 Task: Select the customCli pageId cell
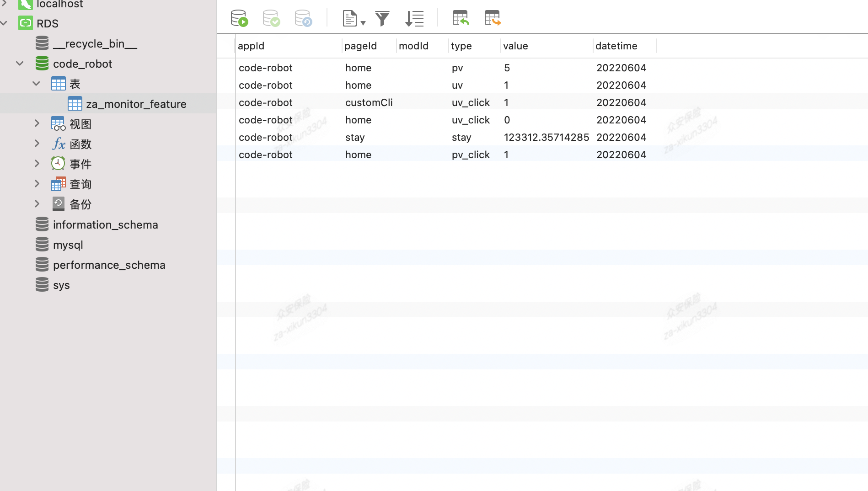click(369, 102)
